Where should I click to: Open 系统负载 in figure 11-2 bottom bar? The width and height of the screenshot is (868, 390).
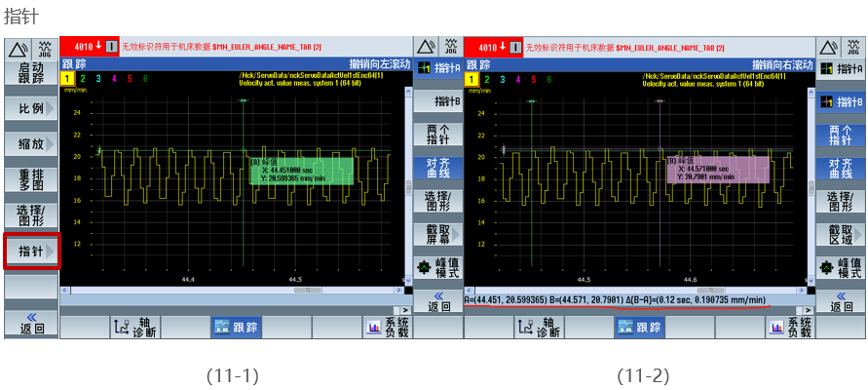(x=791, y=328)
